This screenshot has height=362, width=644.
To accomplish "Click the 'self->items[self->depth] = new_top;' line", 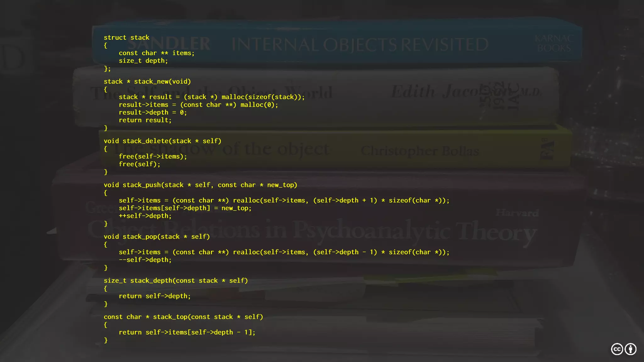I will (185, 208).
